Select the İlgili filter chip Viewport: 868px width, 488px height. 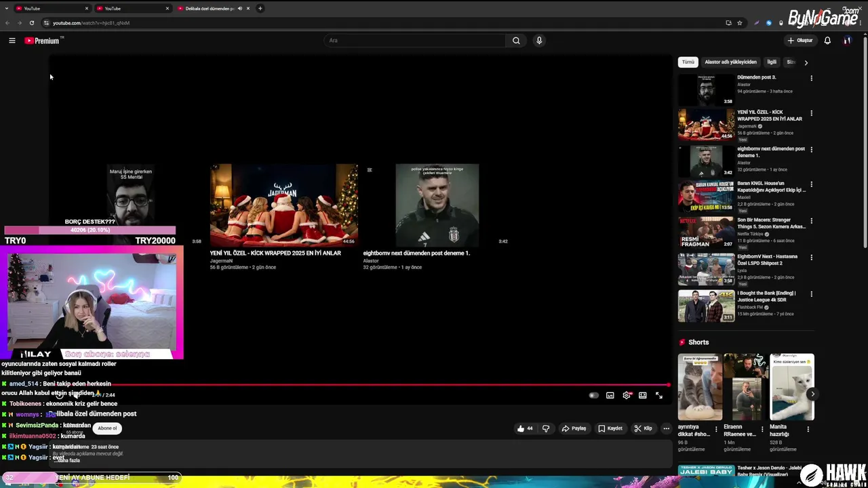point(772,62)
